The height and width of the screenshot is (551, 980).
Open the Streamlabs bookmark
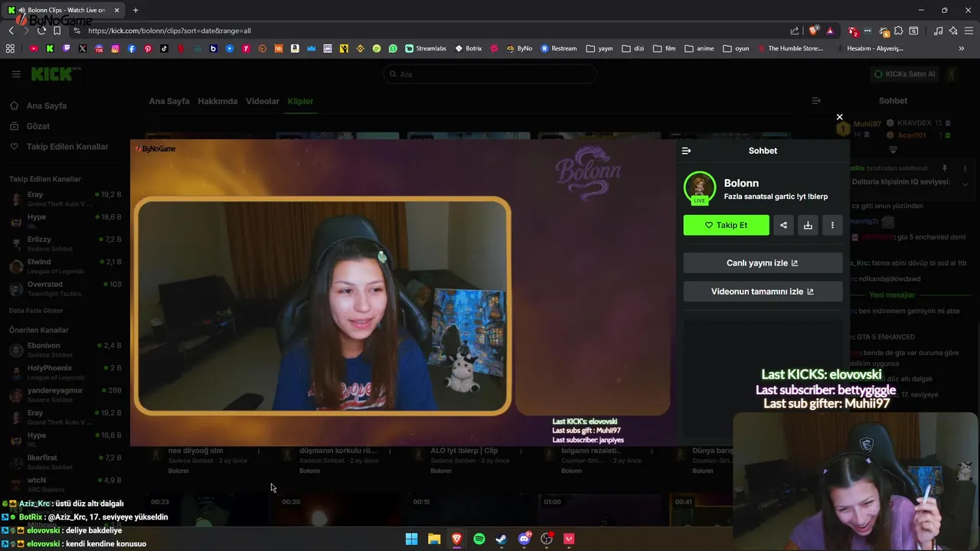point(426,48)
